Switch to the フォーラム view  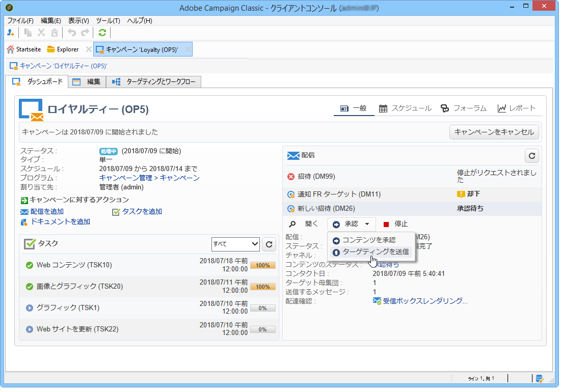click(463, 108)
